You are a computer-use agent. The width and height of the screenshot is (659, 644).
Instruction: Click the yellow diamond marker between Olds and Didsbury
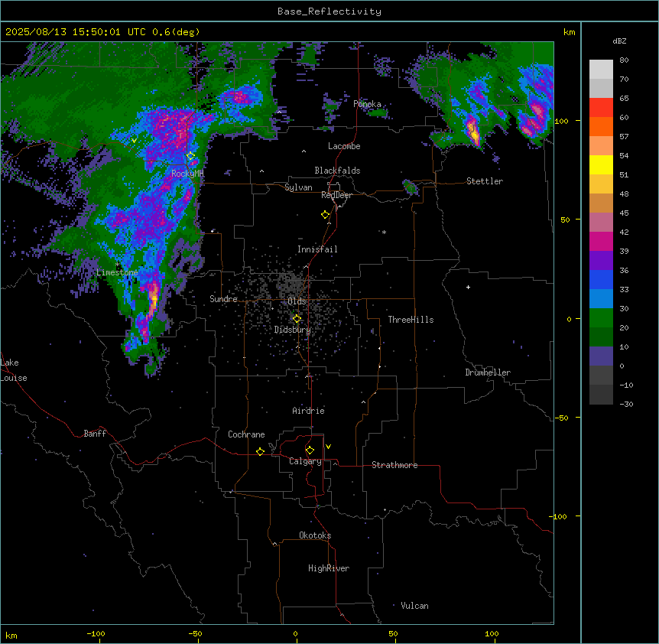point(297,319)
